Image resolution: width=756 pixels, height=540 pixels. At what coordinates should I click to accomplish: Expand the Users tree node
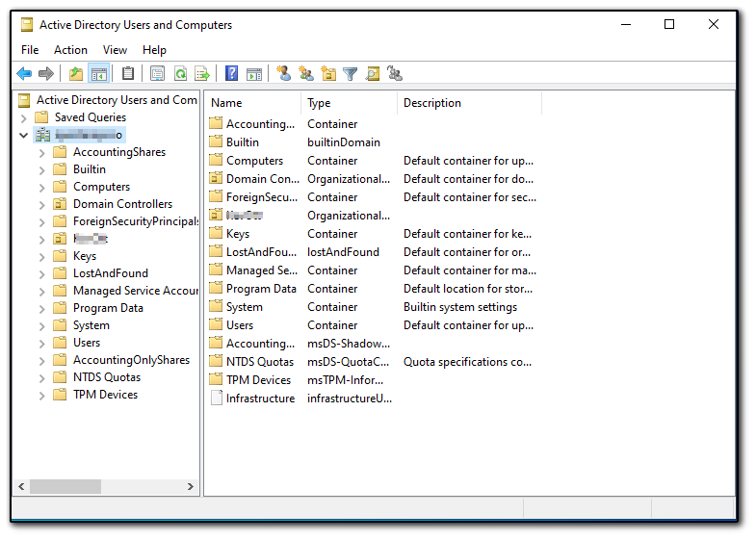(x=42, y=344)
